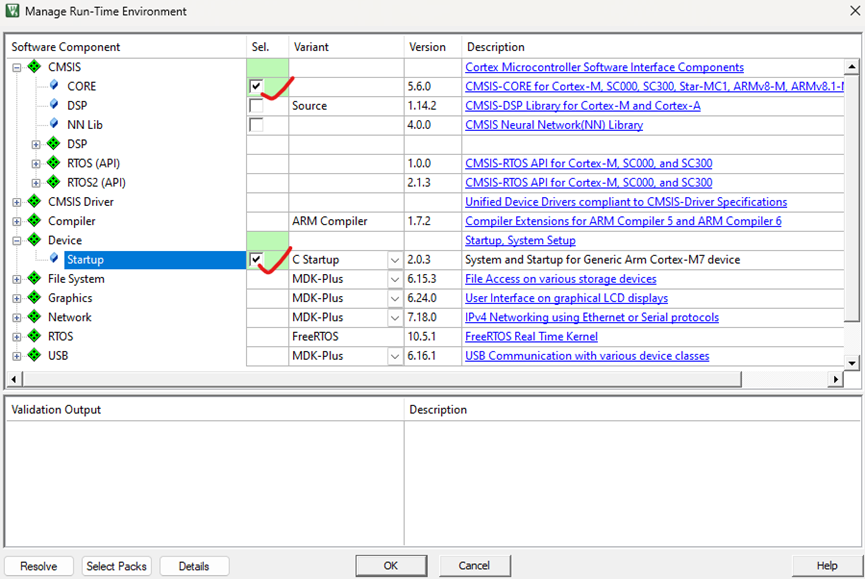The image size is (865, 579).
Task: Click the green RTOS2 (API) group icon
Action: [x=54, y=183]
